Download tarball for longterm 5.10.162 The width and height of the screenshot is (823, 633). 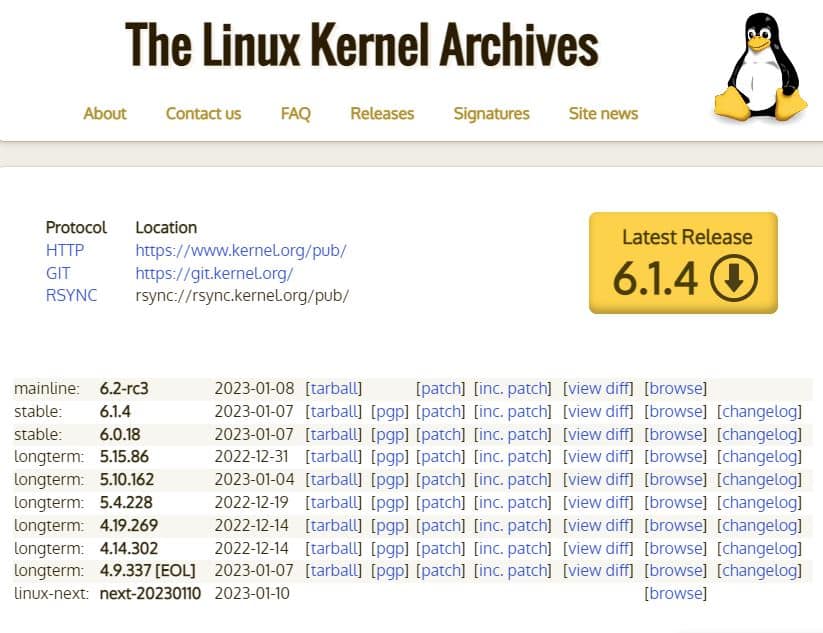(334, 480)
